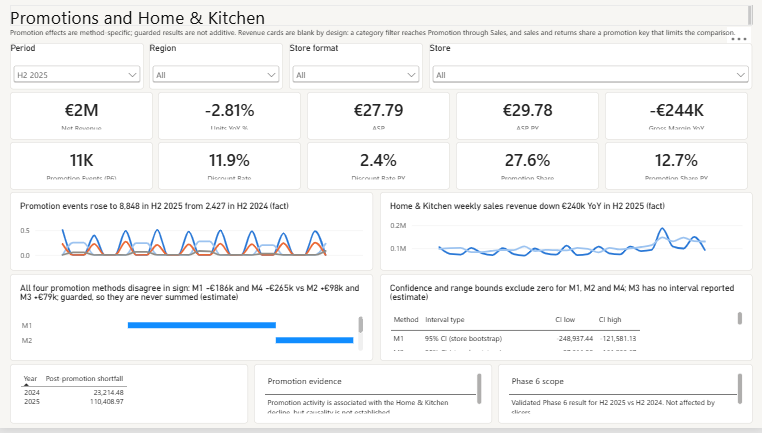762x433 pixels.
Task: Click the 95% CI (store bootstrap) cell
Action: tap(463, 338)
